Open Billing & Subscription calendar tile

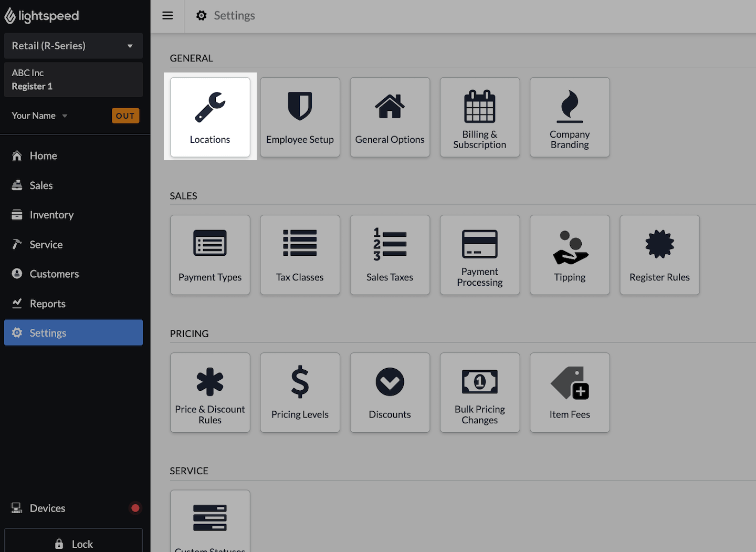pyautogui.click(x=479, y=117)
